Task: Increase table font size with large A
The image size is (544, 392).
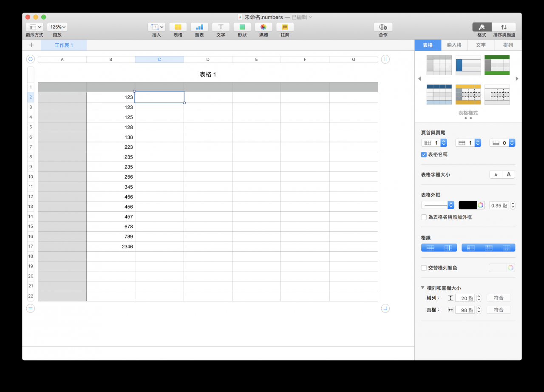Action: 508,175
